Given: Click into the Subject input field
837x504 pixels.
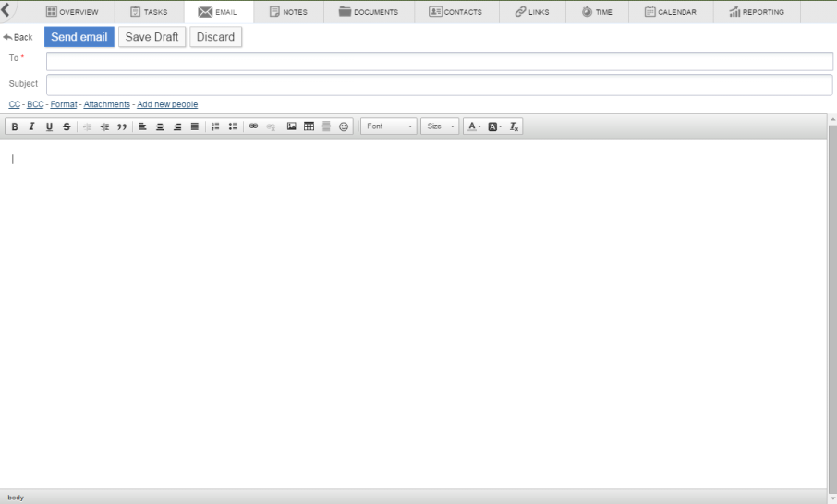Looking at the screenshot, I should coord(439,84).
